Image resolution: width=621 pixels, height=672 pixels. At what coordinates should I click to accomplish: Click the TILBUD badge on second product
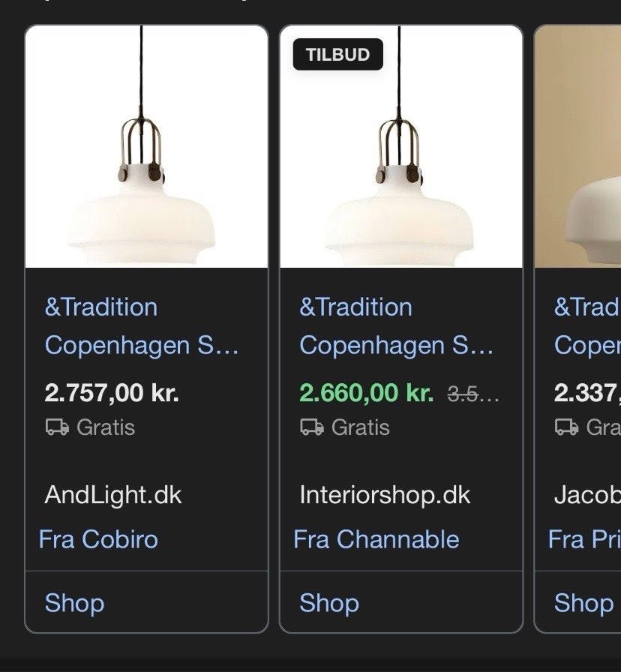pyautogui.click(x=337, y=55)
